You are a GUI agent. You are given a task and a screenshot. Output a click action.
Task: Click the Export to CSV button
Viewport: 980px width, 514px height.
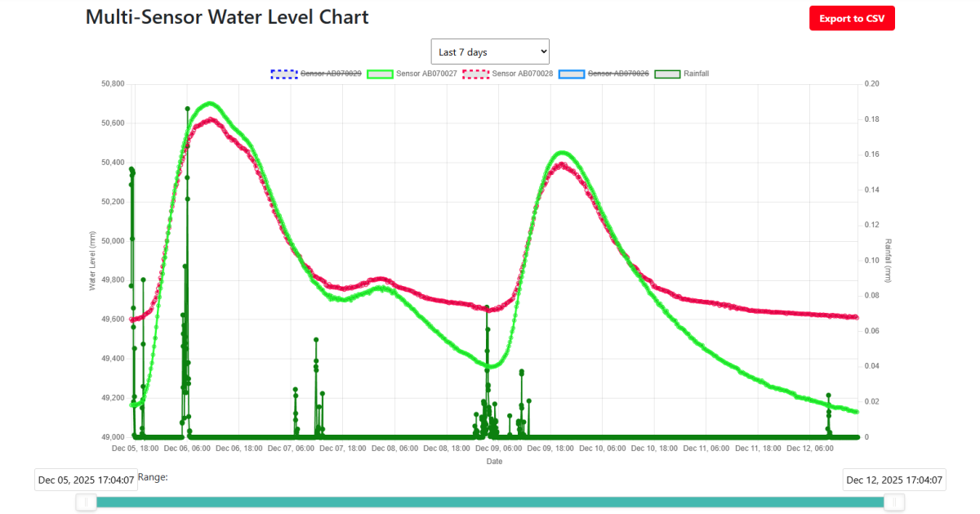click(852, 19)
